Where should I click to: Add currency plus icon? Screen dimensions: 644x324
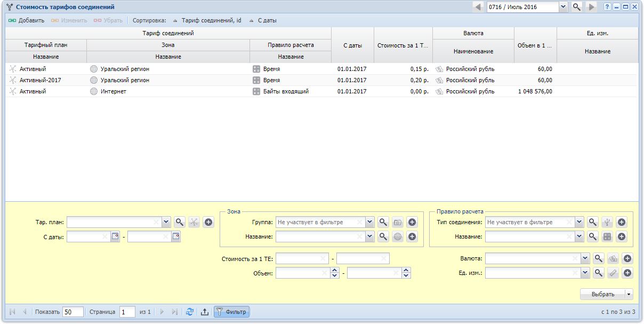[627, 258]
